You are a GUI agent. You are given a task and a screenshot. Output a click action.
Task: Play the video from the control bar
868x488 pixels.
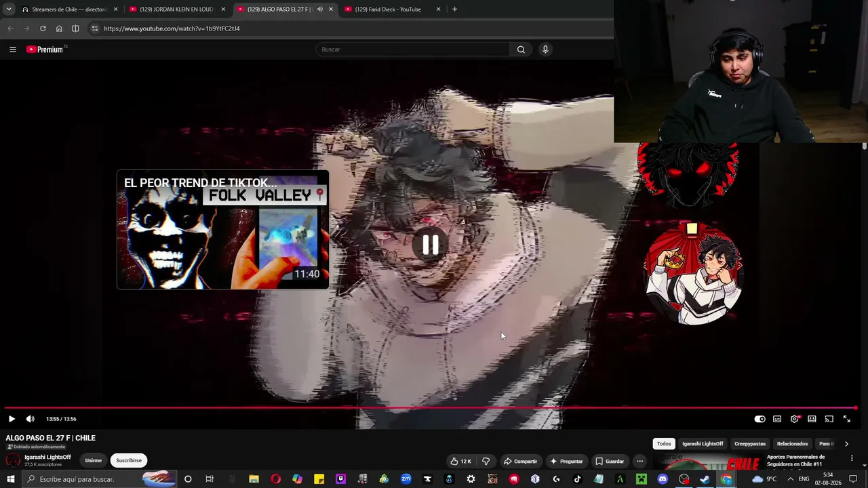pyautogui.click(x=12, y=419)
